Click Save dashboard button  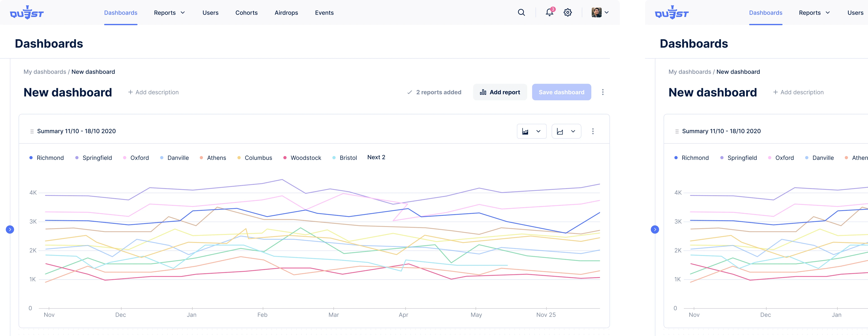[561, 92]
